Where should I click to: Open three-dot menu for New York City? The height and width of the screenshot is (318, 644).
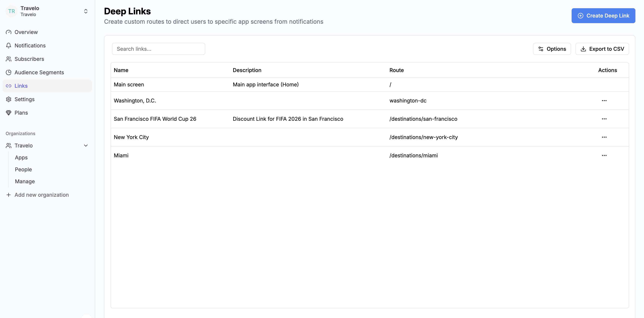pyautogui.click(x=604, y=137)
